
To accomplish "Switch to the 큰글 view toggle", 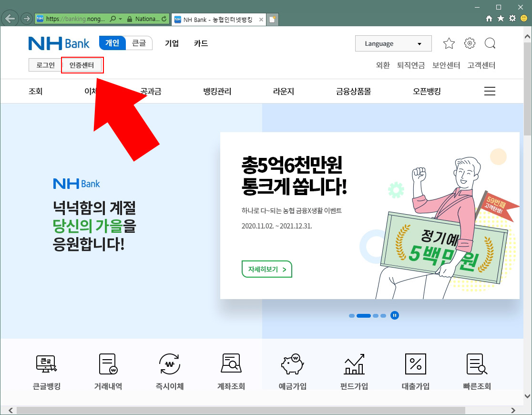I will [x=139, y=42].
